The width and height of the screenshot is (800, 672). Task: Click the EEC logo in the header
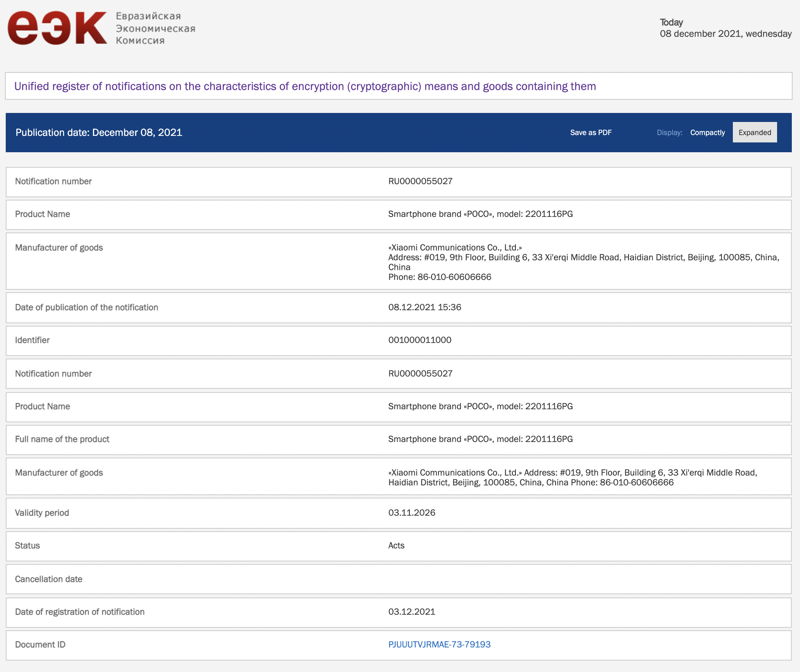coord(57,28)
